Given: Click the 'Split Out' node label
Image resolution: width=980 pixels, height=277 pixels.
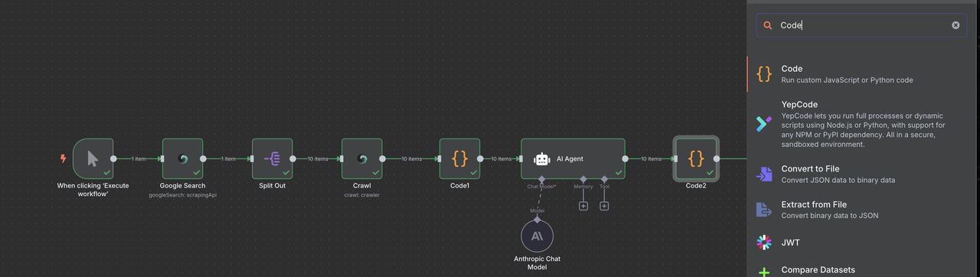Looking at the screenshot, I should tap(273, 186).
